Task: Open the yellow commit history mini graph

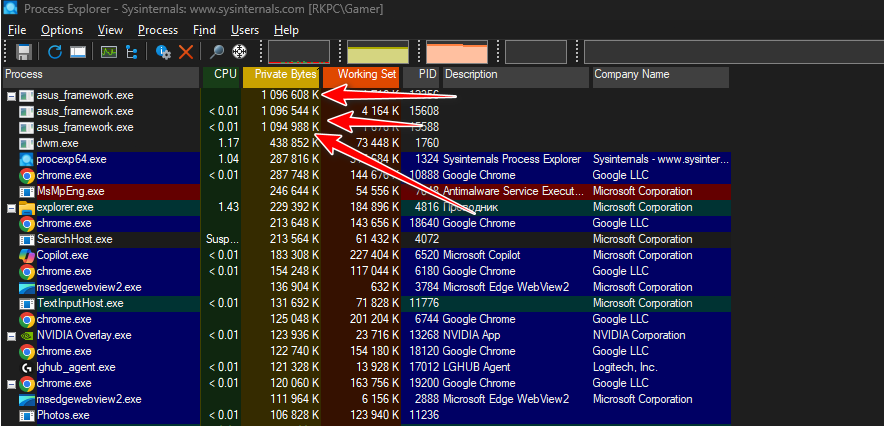Action: [378, 52]
